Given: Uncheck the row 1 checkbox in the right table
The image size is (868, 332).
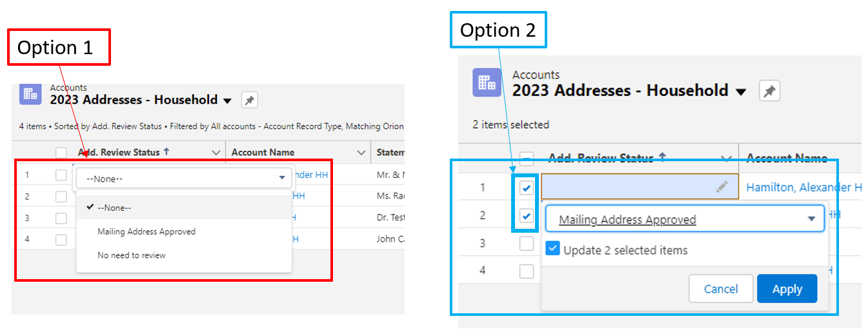Looking at the screenshot, I should [x=527, y=188].
